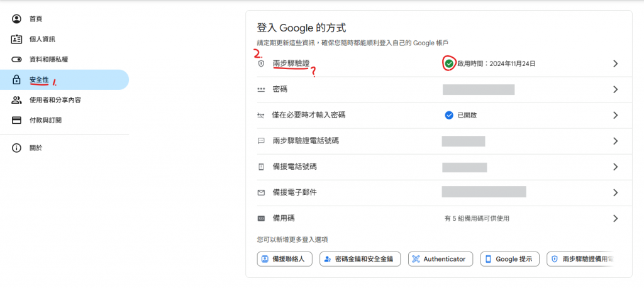The image size is (644, 288).
Task: Click the 資料和隱私權 toggle icon
Action: (16, 60)
